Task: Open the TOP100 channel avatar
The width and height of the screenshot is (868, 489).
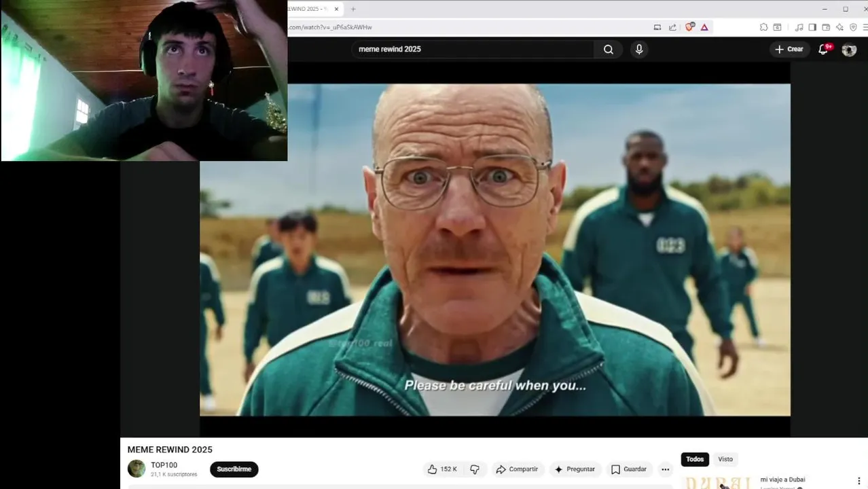Action: point(137,469)
